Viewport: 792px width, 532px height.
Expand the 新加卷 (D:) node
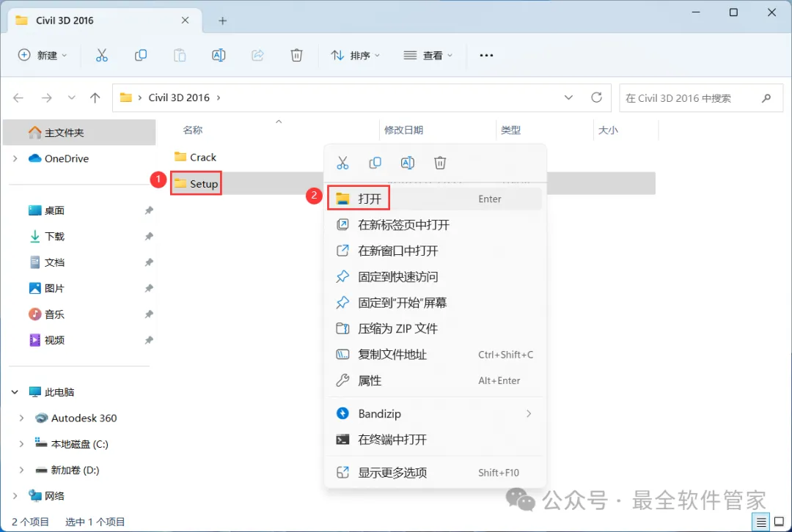(21, 470)
